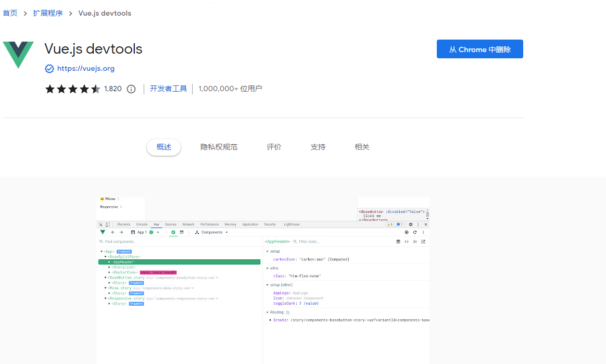Click the select-component-in-page target icon
Image resolution: width=606 pixels, height=364 pixels.
click(x=407, y=232)
